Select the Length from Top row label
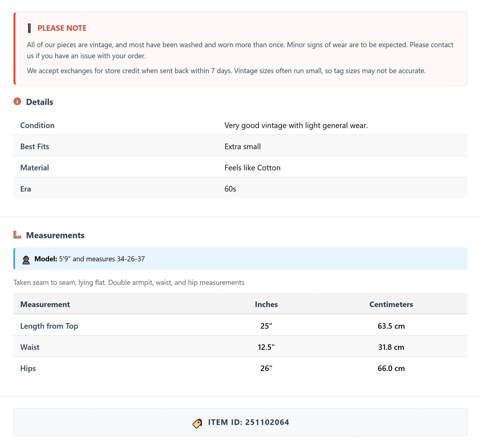Viewport: 481px width, 448px height. pyautogui.click(x=49, y=326)
